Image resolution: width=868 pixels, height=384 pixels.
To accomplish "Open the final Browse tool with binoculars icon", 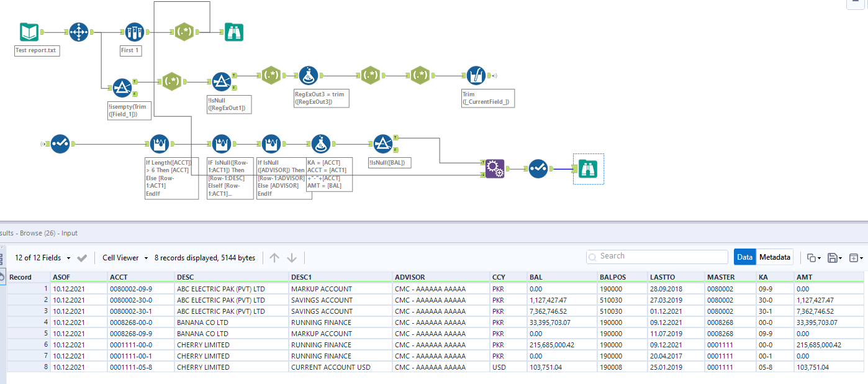I will click(587, 168).
